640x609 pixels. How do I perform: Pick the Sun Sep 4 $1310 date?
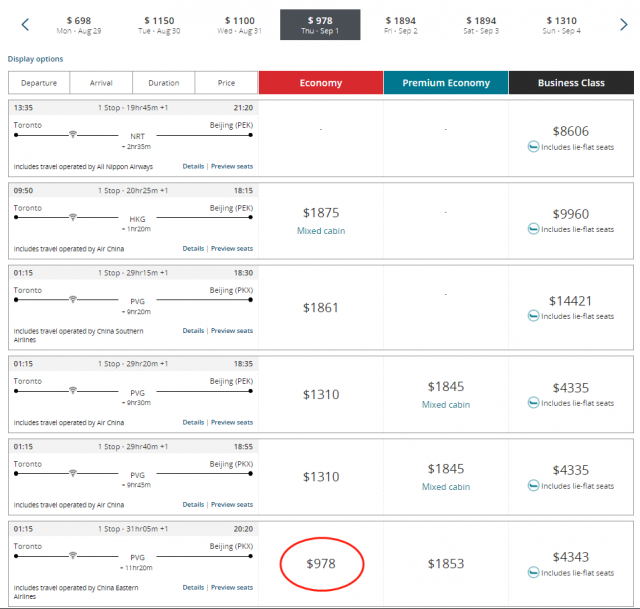pos(562,25)
